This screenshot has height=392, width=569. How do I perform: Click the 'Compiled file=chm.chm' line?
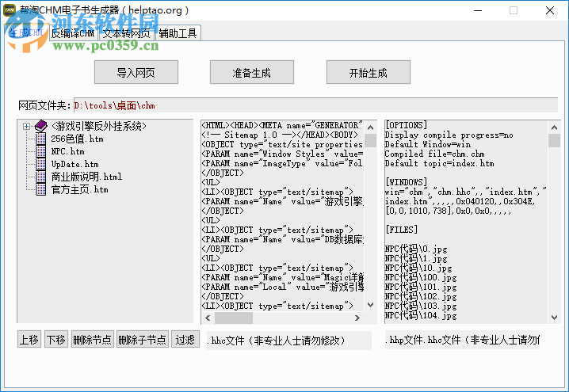pyautogui.click(x=434, y=154)
